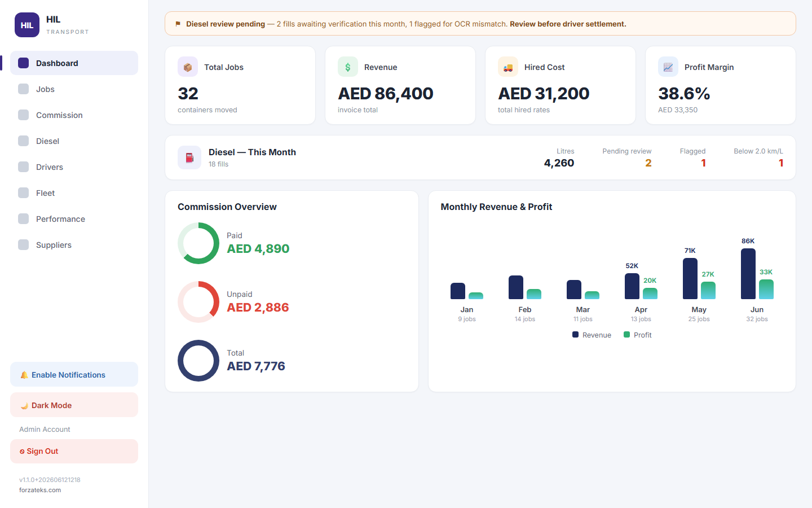812x508 pixels.
Task: Click the Drivers sidebar icon square
Action: click(23, 167)
